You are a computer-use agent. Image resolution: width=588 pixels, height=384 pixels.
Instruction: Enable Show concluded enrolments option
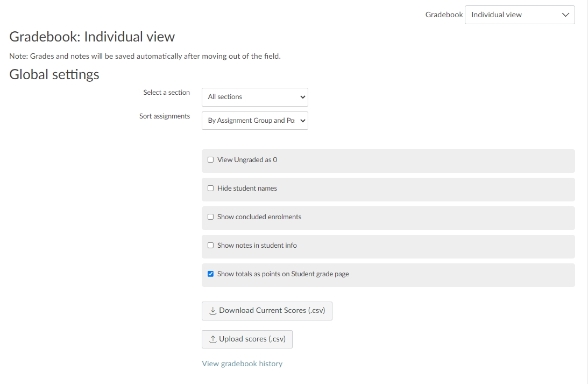point(210,217)
